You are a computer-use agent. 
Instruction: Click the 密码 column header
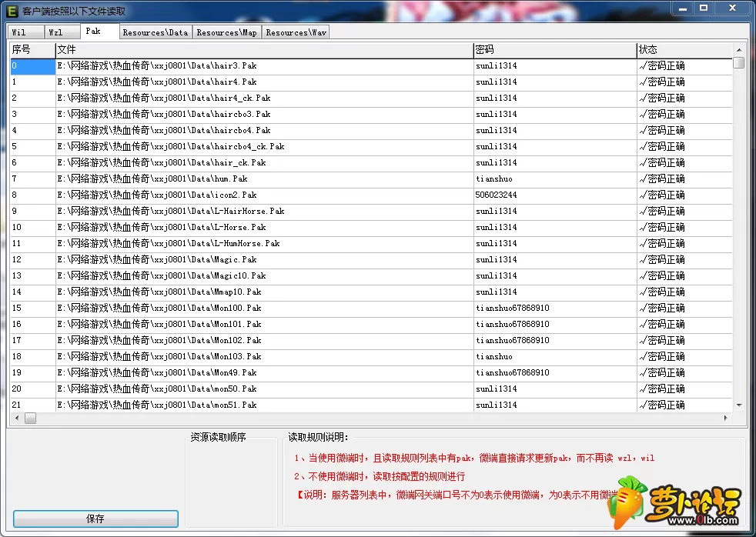(x=555, y=49)
